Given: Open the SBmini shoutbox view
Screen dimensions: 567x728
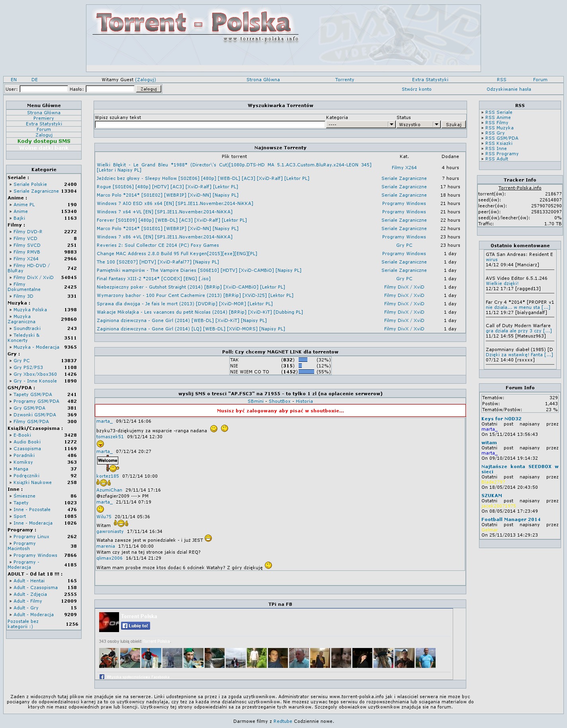Looking at the screenshot, I should 255,401.
